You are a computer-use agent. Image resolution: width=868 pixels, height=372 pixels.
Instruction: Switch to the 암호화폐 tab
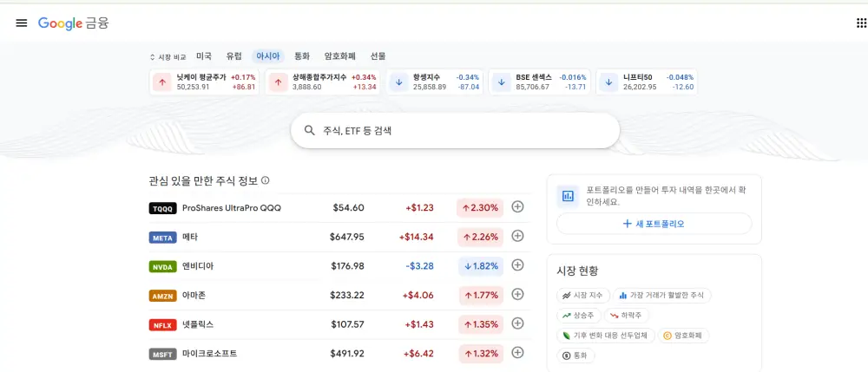(x=340, y=55)
